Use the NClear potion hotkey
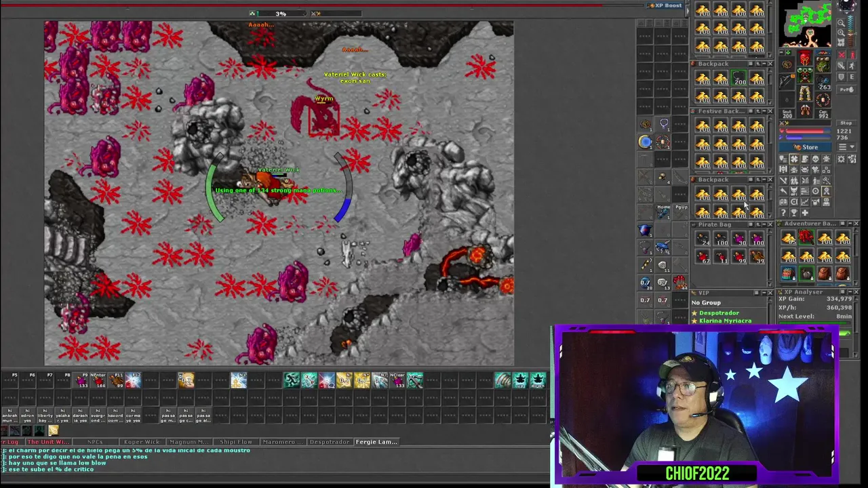Viewport: 868px width, 488px height. pyautogui.click(x=397, y=380)
